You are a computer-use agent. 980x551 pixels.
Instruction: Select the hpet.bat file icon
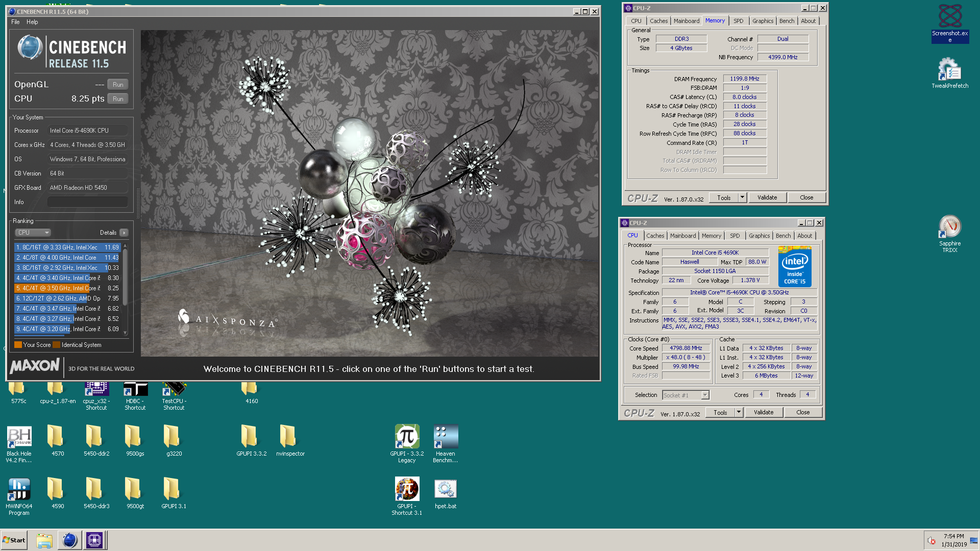[446, 493]
